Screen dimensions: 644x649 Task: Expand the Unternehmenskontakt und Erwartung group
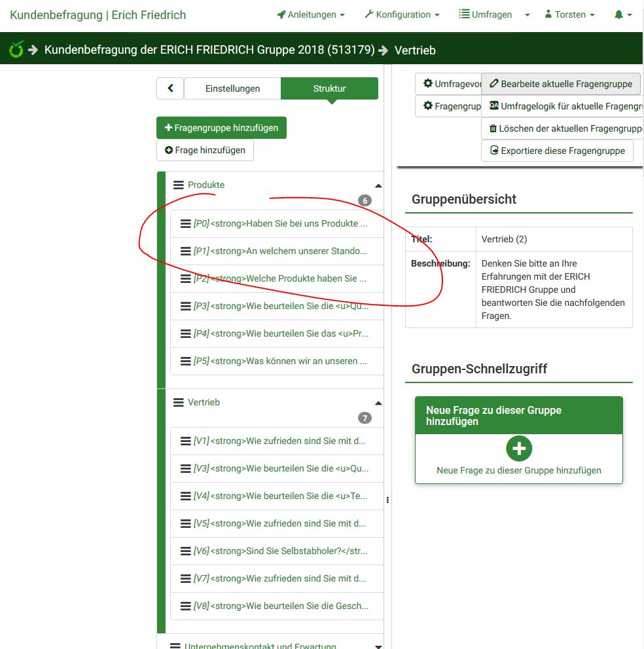tap(378, 646)
